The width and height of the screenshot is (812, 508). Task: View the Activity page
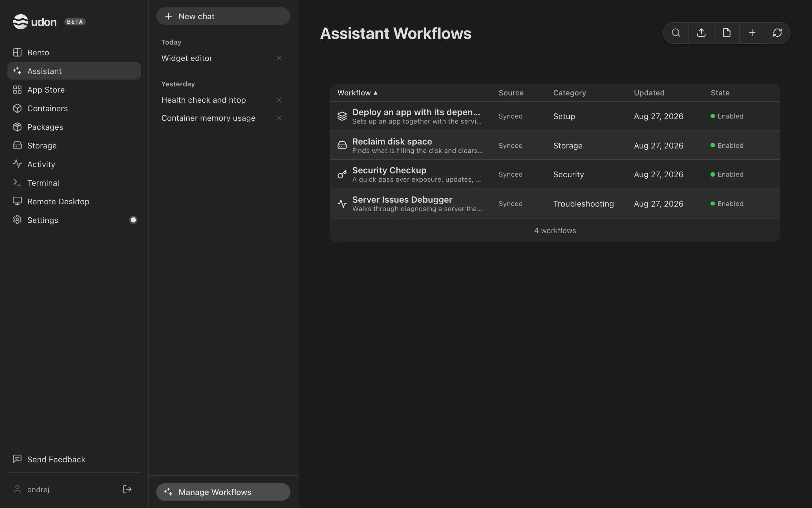74,164
